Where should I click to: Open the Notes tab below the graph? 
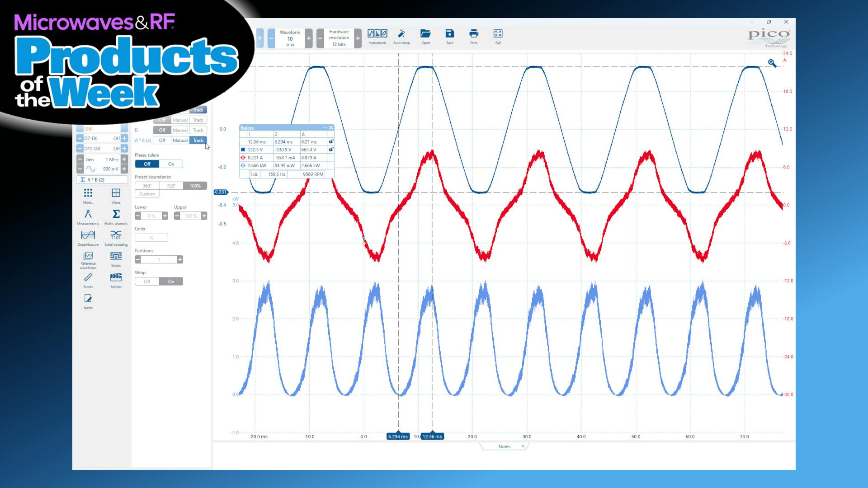click(504, 446)
